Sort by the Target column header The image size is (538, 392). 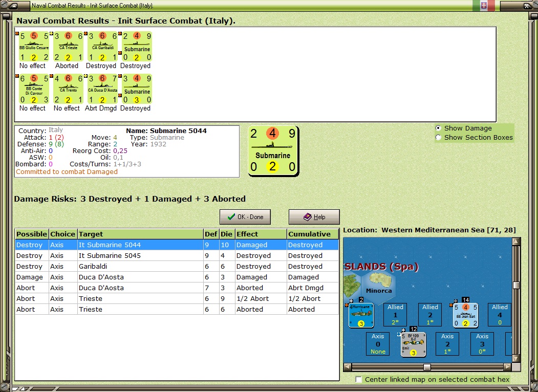tap(140, 234)
